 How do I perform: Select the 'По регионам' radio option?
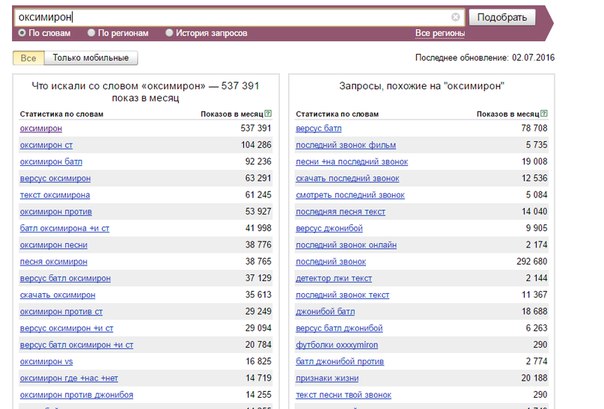[x=103, y=33]
